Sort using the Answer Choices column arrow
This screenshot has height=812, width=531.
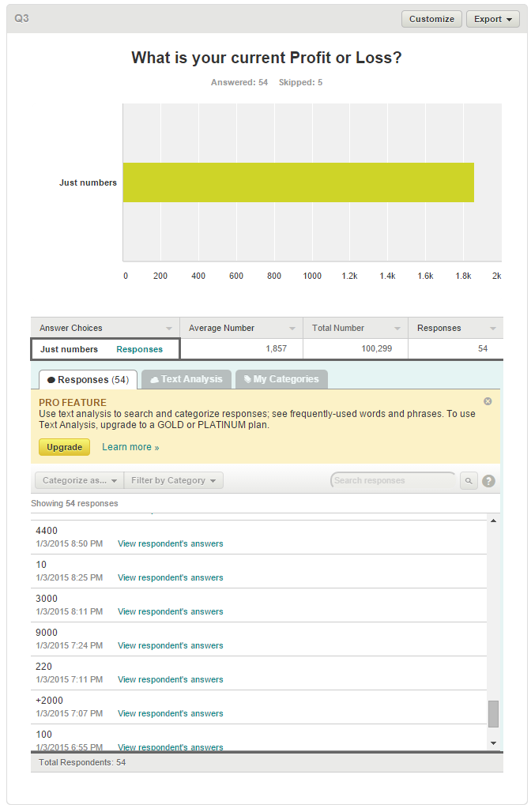pos(169,329)
